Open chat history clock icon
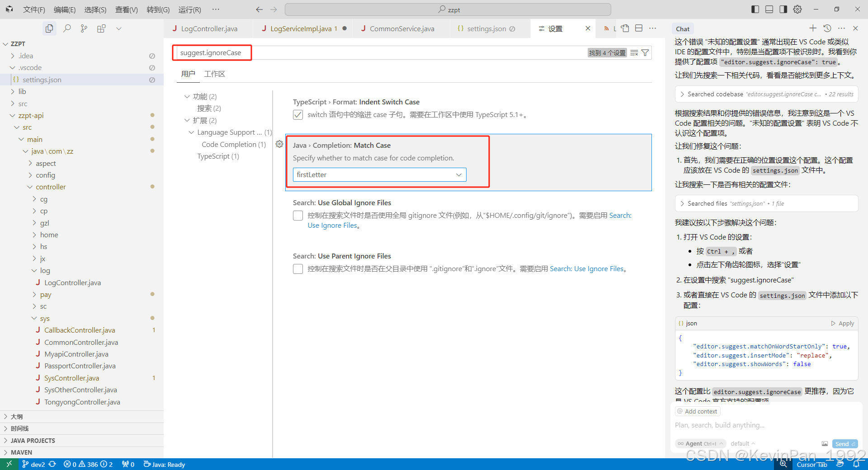Screen dimensions: 868x470 [x=827, y=28]
